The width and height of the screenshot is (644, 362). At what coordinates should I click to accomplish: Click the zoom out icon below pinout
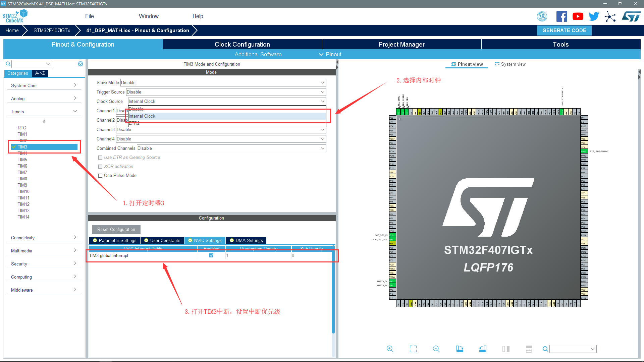click(x=436, y=349)
